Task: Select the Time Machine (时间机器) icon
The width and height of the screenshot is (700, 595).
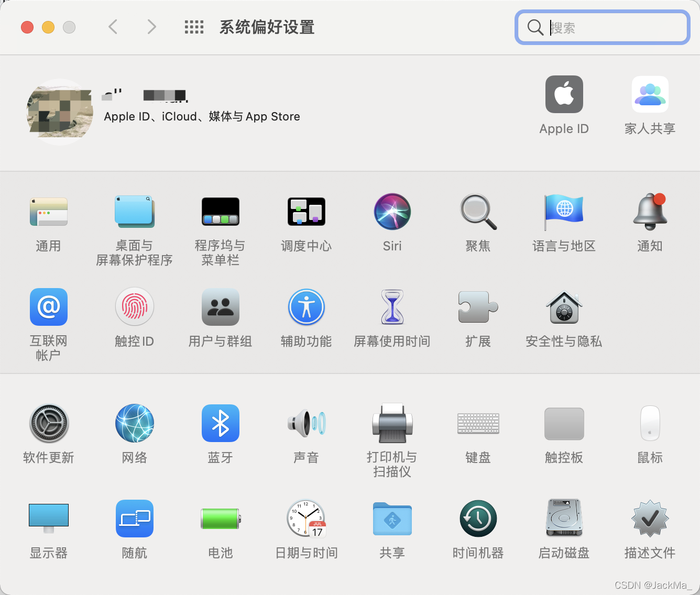Action: (x=478, y=519)
